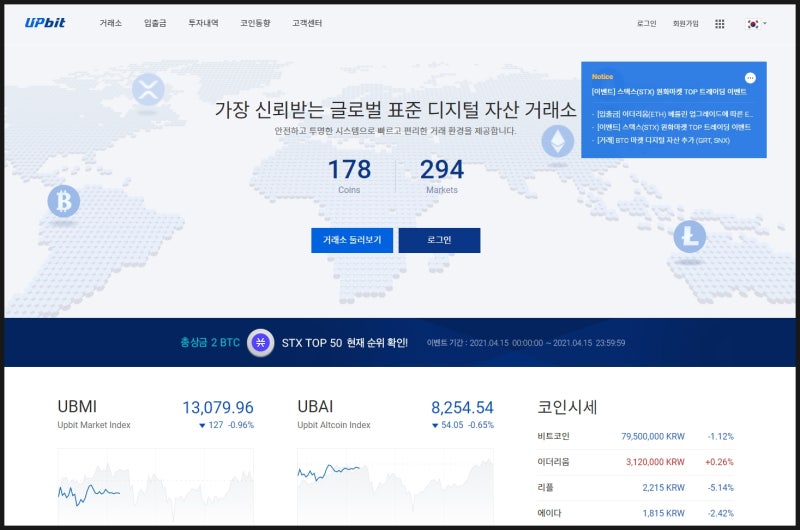The width and height of the screenshot is (800, 530).
Task: Open the 거래소 menu
Action: click(x=111, y=23)
